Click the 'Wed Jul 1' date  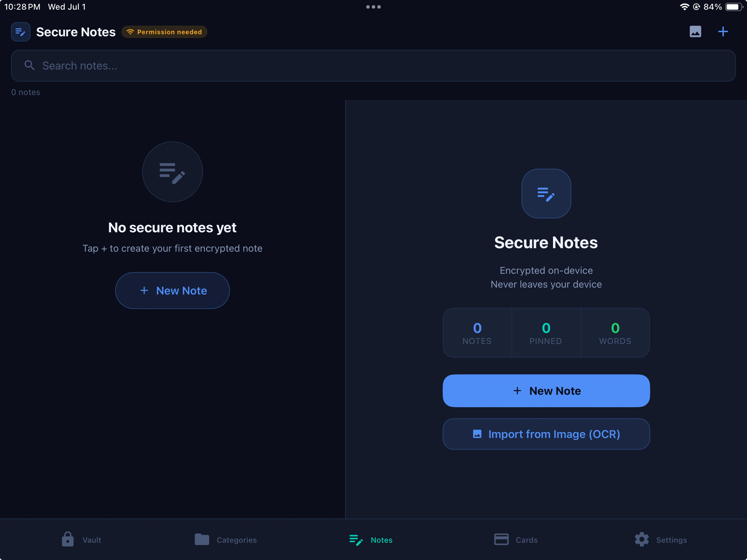click(67, 7)
